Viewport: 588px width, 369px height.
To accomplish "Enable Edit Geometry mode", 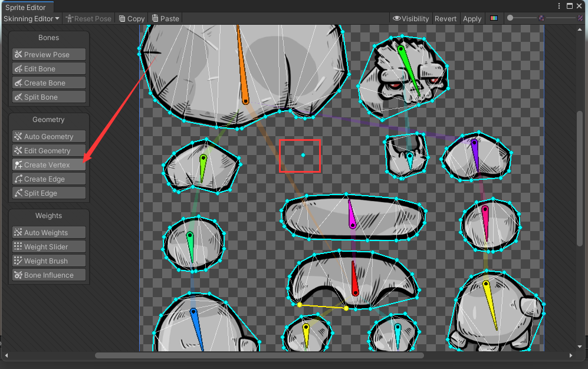I will (x=48, y=150).
